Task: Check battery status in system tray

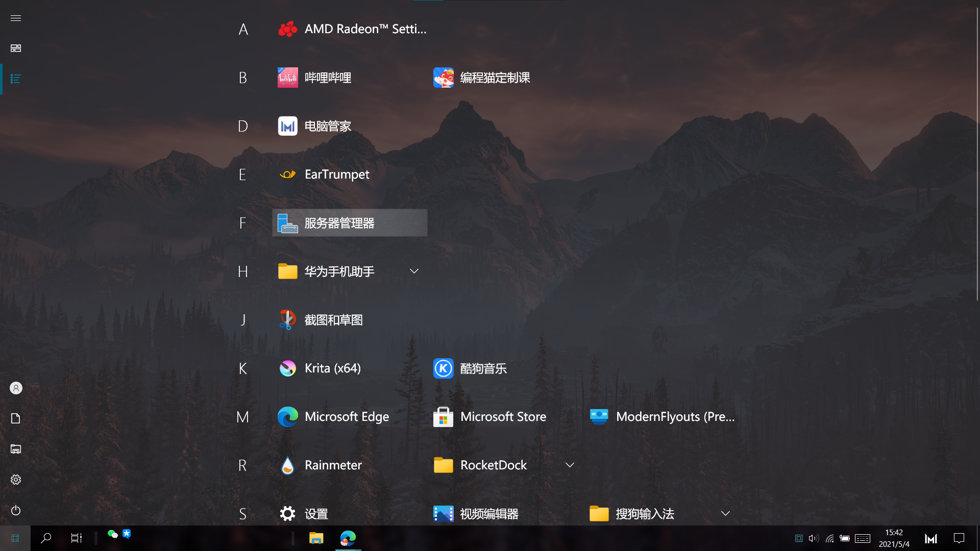Action: coord(845,538)
